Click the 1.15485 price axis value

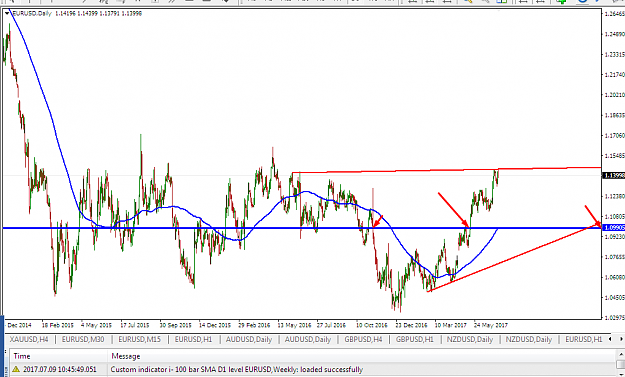click(x=614, y=155)
